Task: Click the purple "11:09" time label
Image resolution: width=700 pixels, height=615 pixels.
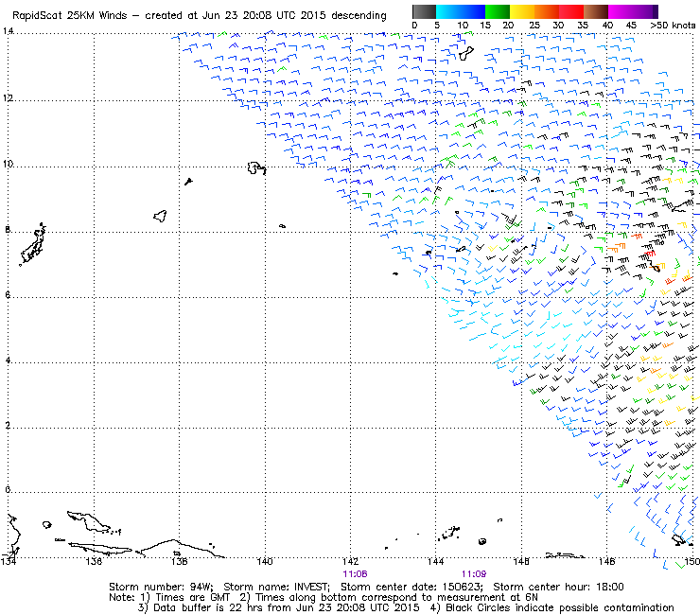Action: click(x=474, y=574)
